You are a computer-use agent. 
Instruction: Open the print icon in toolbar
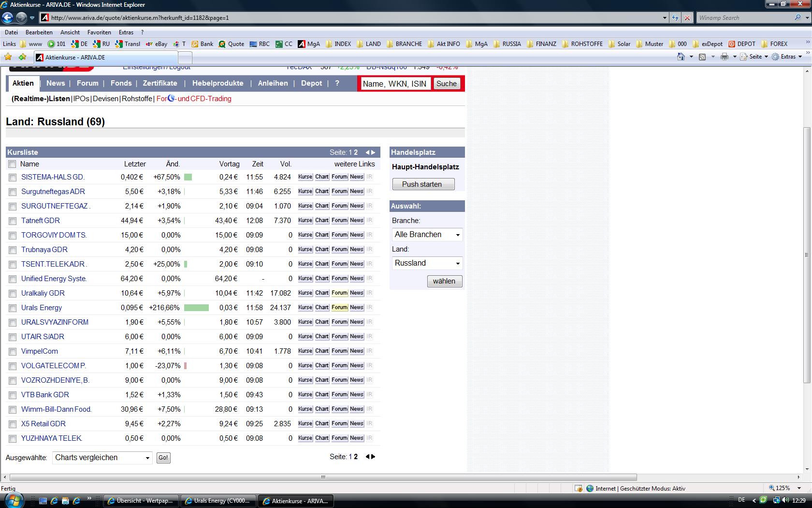pyautogui.click(x=724, y=57)
